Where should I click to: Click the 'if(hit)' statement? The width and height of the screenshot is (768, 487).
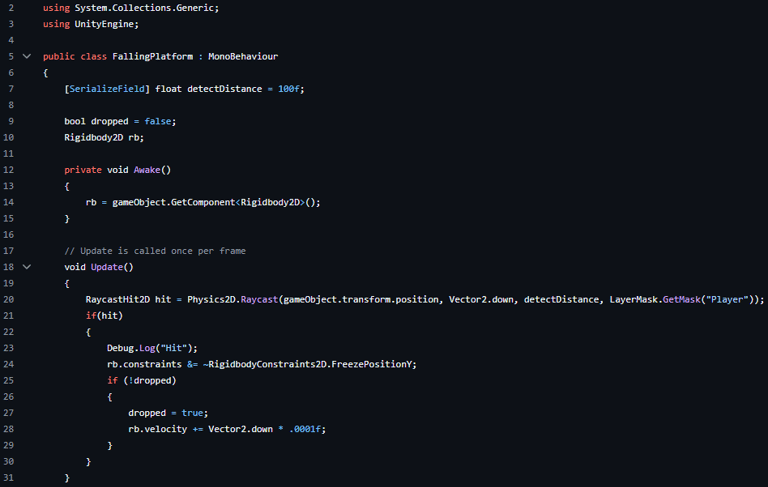tap(104, 316)
